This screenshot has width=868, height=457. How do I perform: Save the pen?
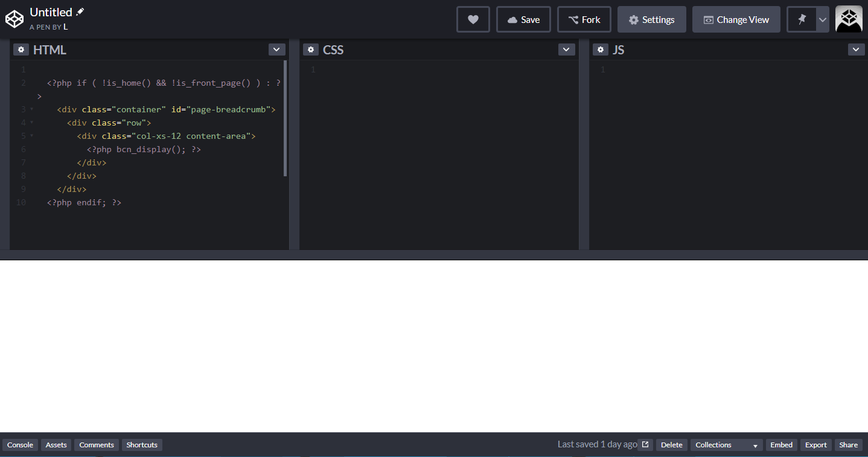tap(523, 19)
